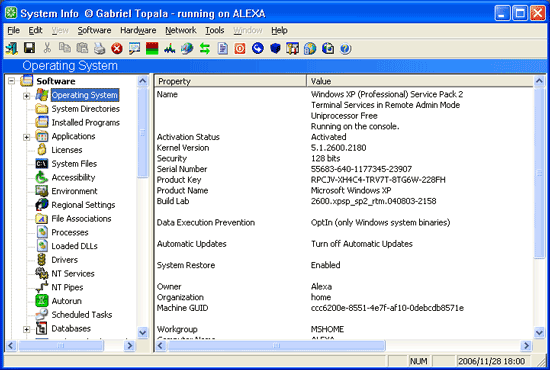550x370 pixels.
Task: Click the Print toolbar icon
Action: (x=99, y=48)
